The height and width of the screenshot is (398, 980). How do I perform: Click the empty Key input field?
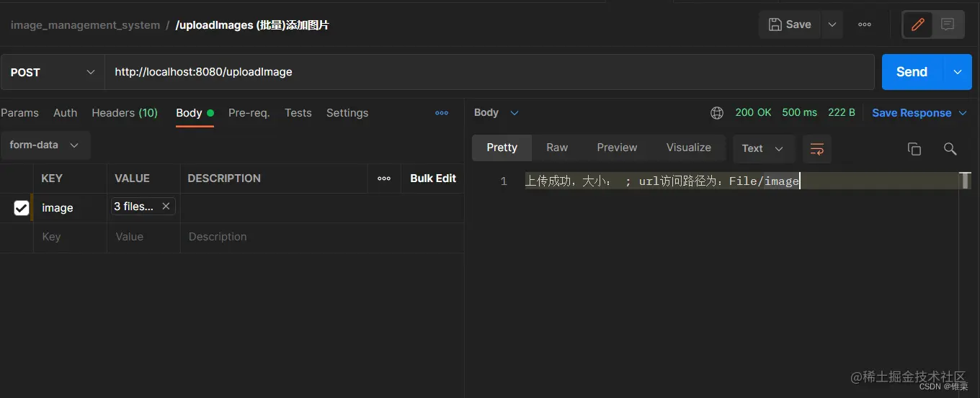pos(71,237)
